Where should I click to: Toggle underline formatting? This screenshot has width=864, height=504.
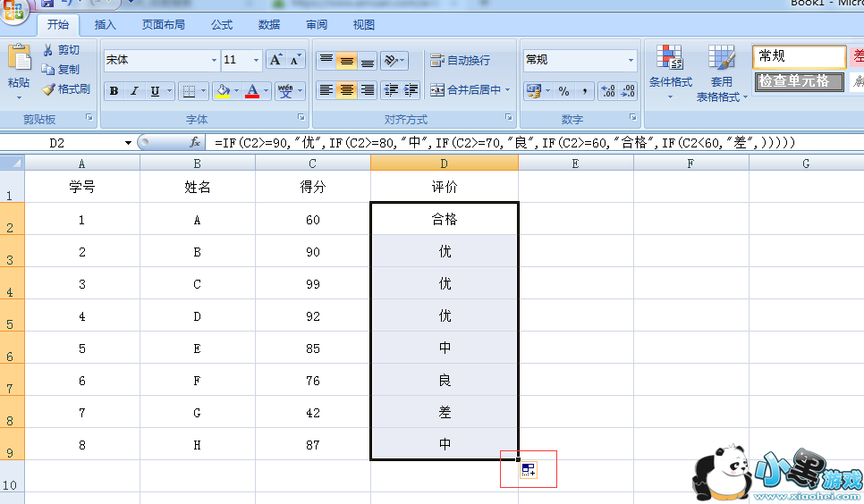pyautogui.click(x=155, y=91)
